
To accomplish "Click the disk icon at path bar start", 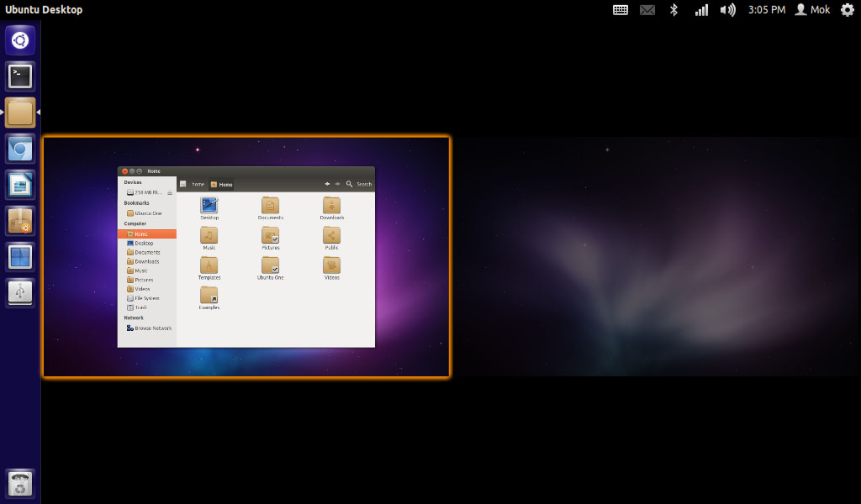I will coord(182,184).
